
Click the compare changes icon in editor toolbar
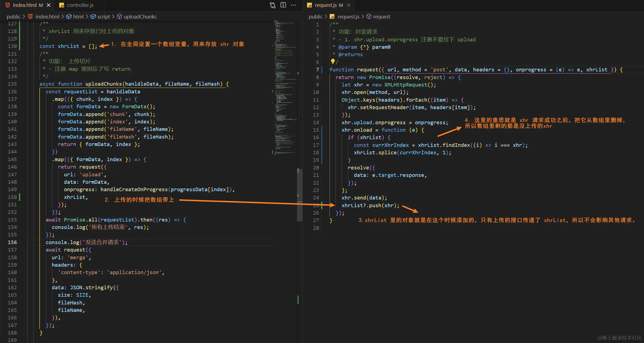tap(272, 5)
